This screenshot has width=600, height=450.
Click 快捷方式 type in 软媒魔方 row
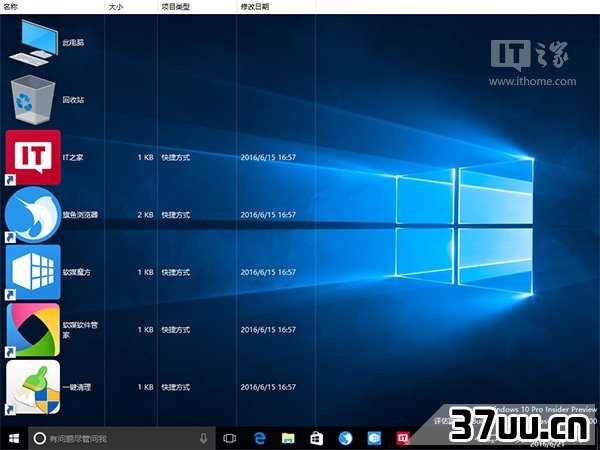click(x=176, y=272)
